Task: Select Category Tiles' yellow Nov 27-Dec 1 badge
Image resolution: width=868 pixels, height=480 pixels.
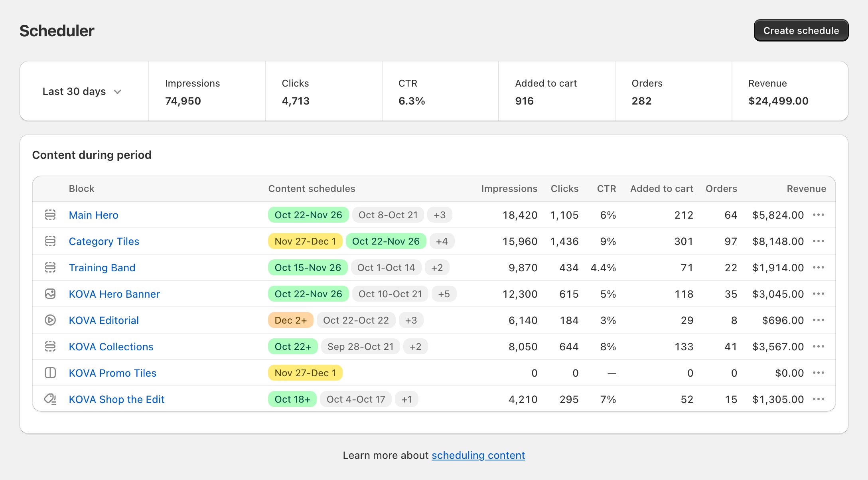Action: tap(305, 241)
